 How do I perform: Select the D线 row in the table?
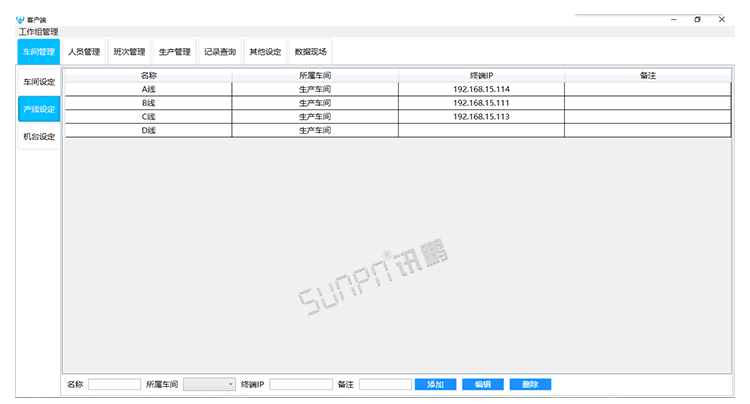(x=148, y=130)
